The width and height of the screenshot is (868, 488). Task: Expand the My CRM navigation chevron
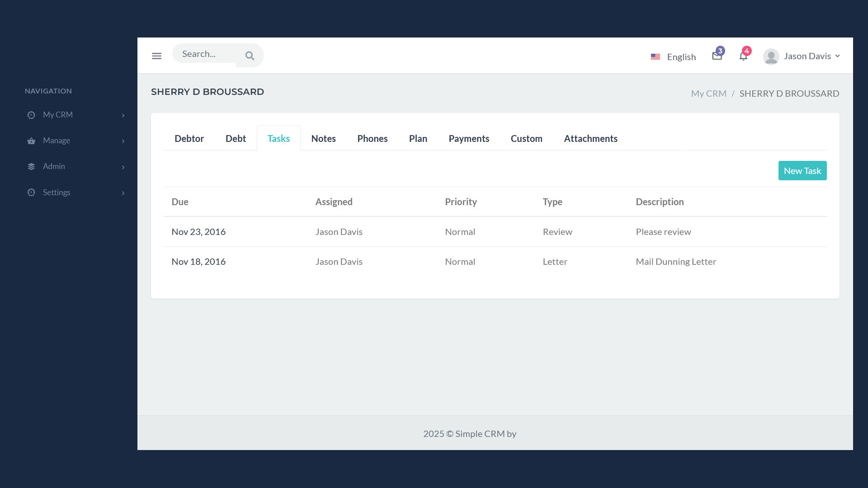point(123,116)
